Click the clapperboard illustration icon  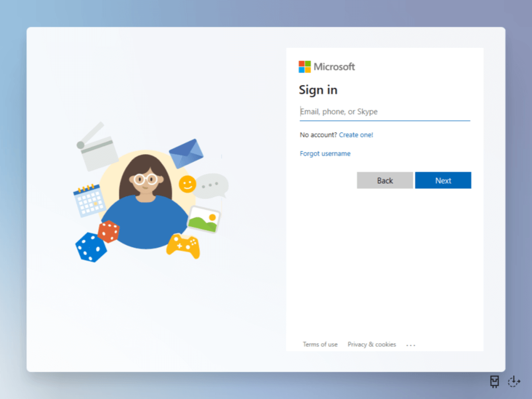pos(98,147)
